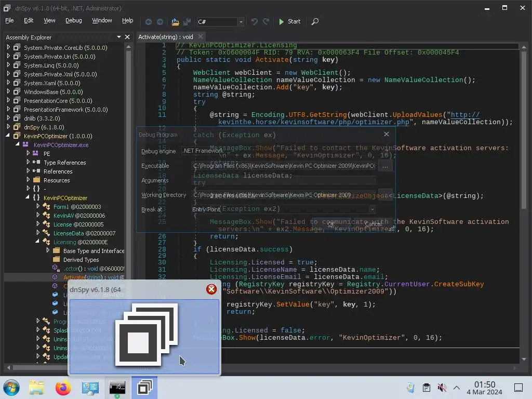This screenshot has height=399, width=532.
Task: Select the dnSpy (6.1.8.0) assembly
Action: (44, 127)
